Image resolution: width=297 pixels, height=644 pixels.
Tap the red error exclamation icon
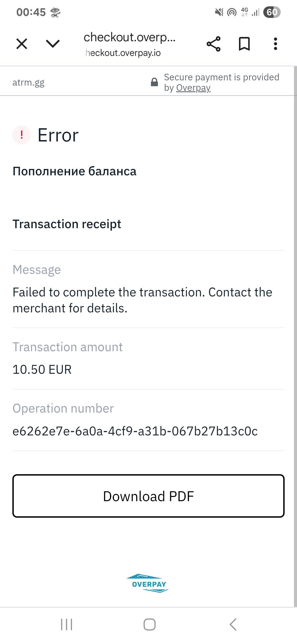[x=22, y=135]
